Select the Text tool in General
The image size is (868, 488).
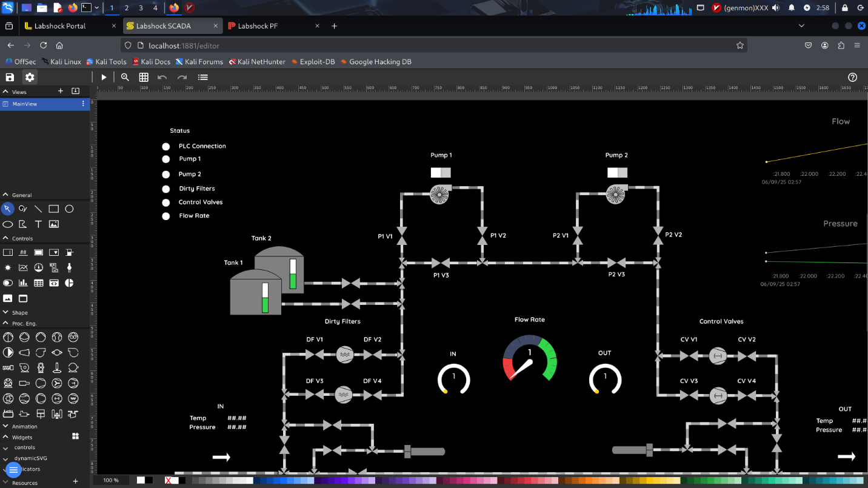pos(38,224)
